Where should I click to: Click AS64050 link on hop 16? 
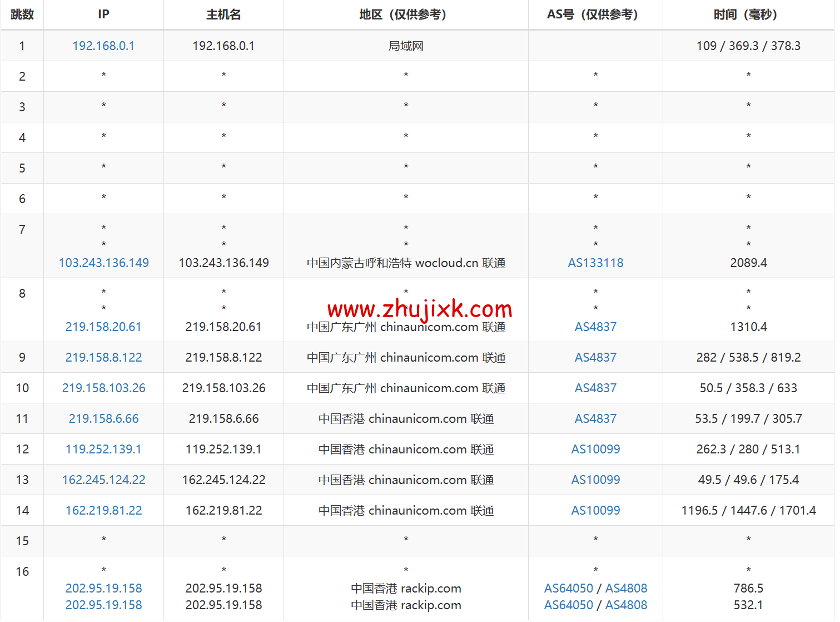[x=568, y=588]
